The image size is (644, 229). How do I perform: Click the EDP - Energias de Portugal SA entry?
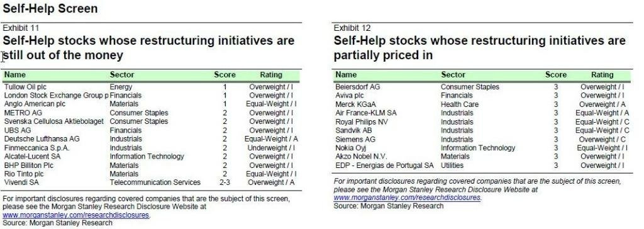point(384,165)
